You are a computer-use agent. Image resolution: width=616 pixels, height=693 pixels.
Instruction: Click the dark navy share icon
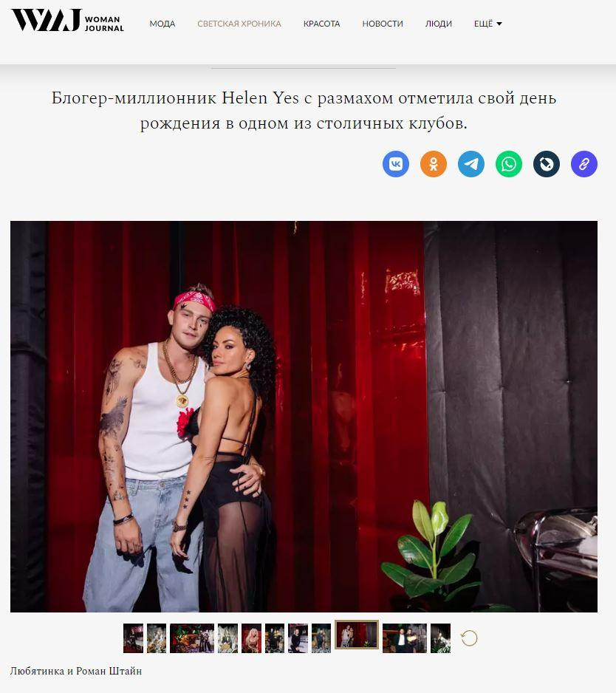tap(546, 164)
